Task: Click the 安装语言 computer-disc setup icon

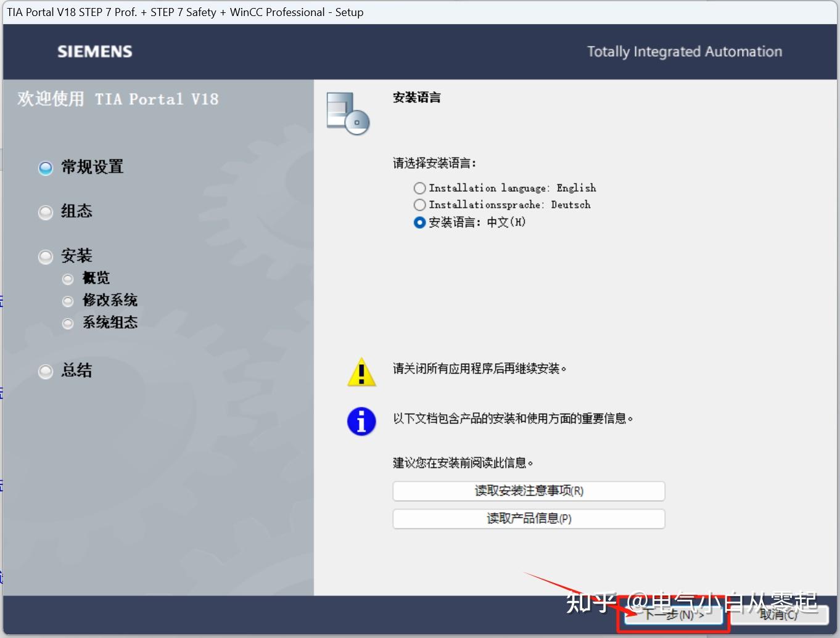Action: pyautogui.click(x=347, y=113)
